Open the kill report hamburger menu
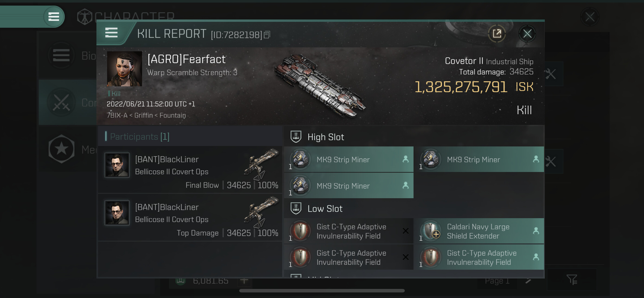This screenshot has height=298, width=644. [x=111, y=33]
